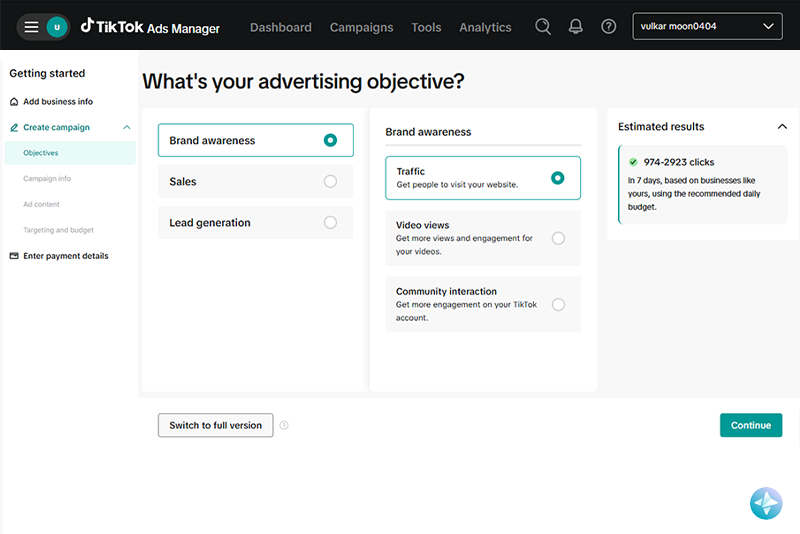Click the TikTok Ads Manager logo
Image resolution: width=800 pixels, height=534 pixels.
(150, 27)
